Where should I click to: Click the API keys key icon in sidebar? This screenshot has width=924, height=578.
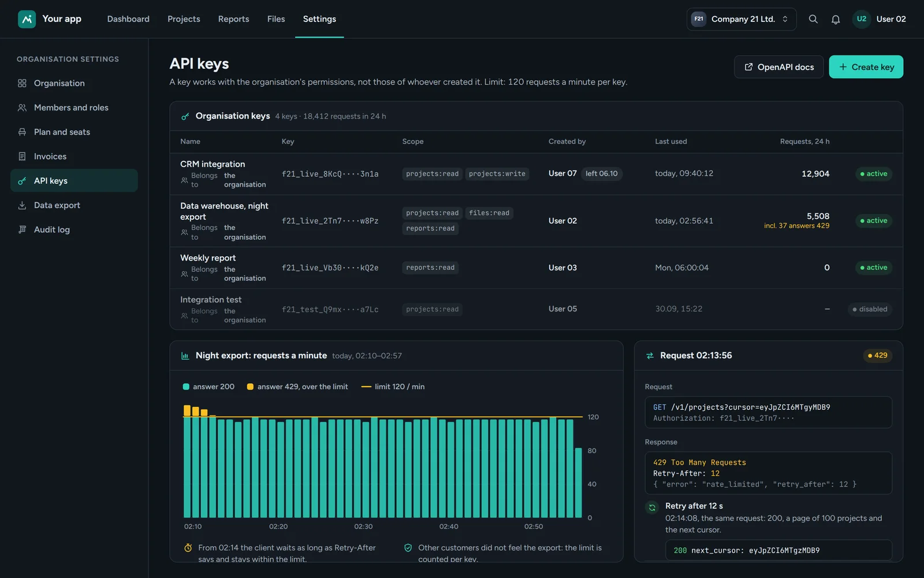[22, 181]
